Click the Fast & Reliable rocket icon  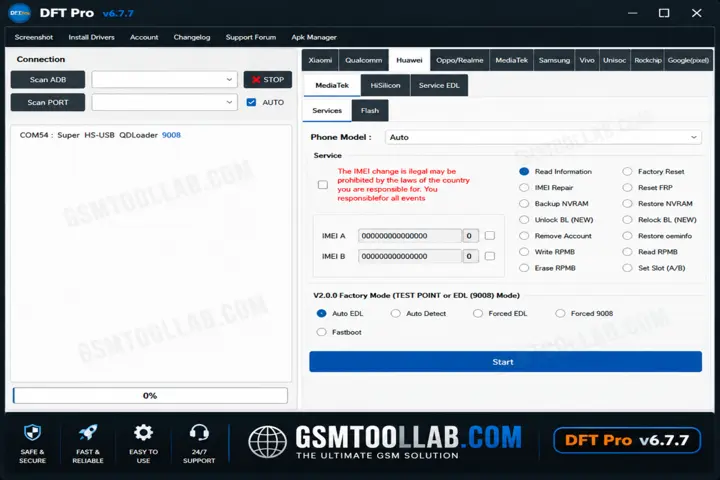88,433
